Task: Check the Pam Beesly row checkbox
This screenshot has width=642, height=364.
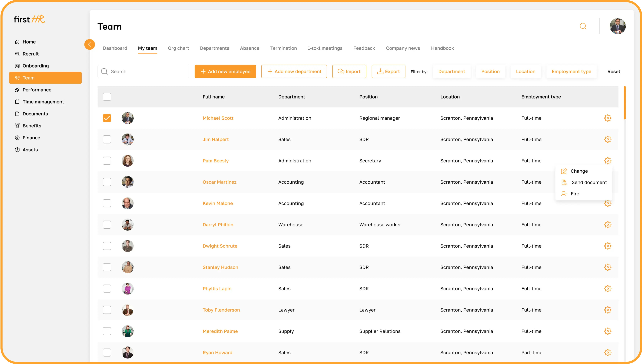Action: pyautogui.click(x=107, y=161)
